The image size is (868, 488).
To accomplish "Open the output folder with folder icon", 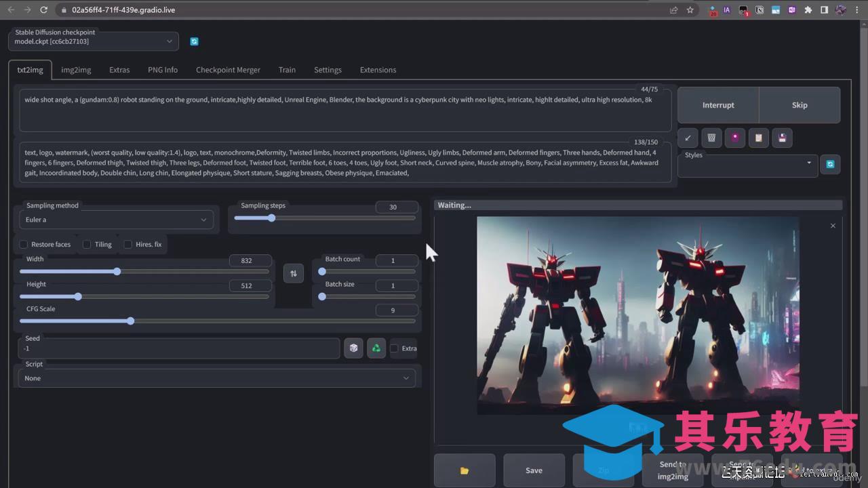I will (x=465, y=470).
